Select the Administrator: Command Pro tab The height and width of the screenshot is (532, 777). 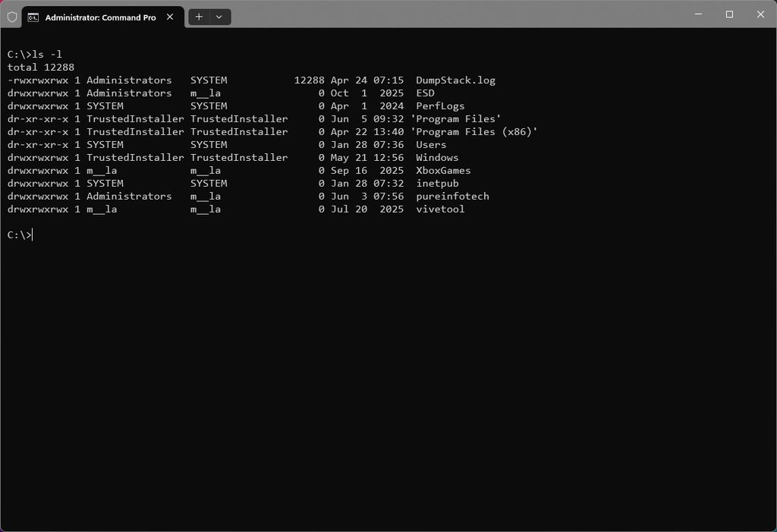(103, 17)
